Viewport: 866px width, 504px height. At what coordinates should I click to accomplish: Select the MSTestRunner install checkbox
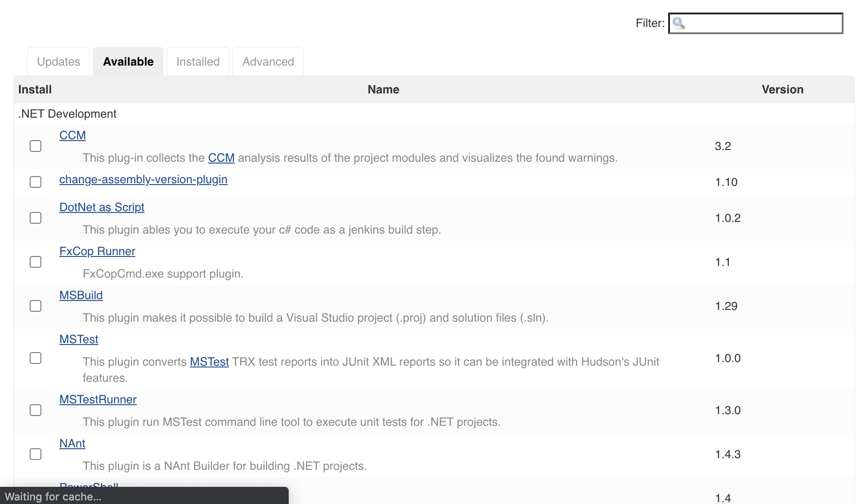(36, 410)
